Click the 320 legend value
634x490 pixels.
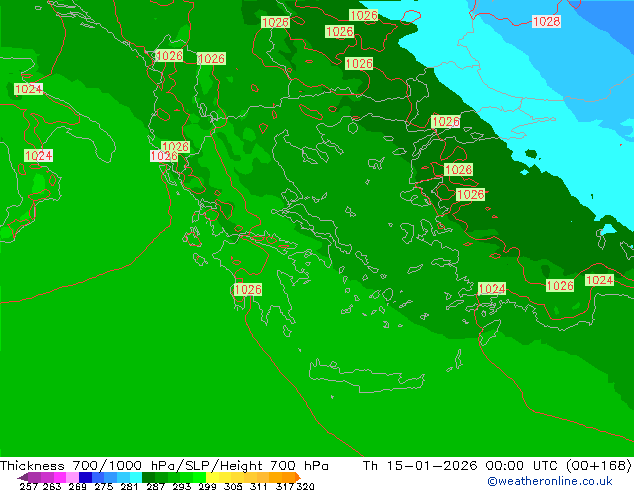(x=305, y=486)
